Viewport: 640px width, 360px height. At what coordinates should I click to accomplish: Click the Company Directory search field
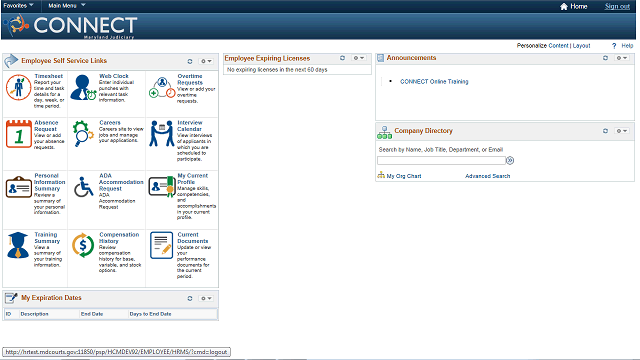(441, 160)
